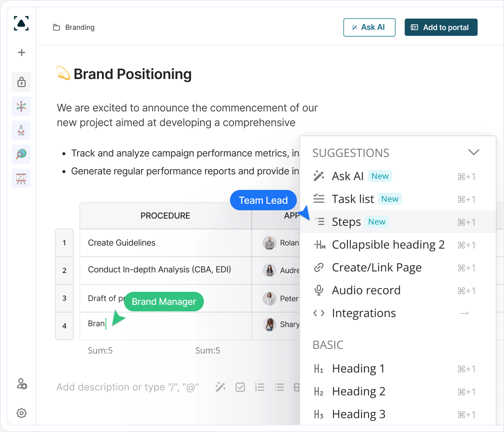This screenshot has width=504, height=432.
Task: Click the plus icon in the left sidebar
Action: tap(22, 53)
